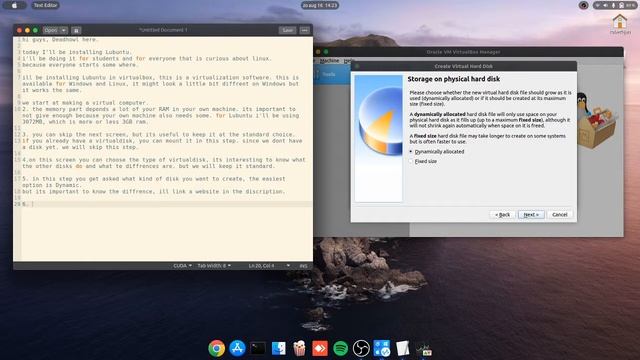Open the Help menu in VirtualBox Manager
Image resolution: width=640 pixels, height=360 pixels.
(x=349, y=60)
